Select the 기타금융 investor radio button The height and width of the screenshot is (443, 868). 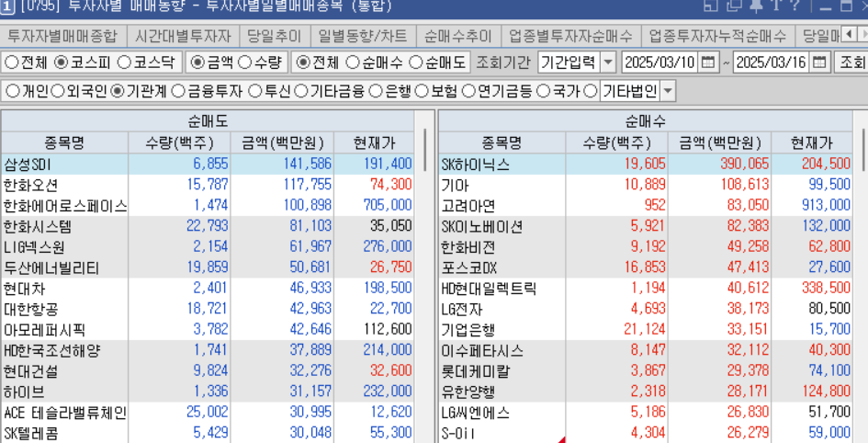pyautogui.click(x=300, y=91)
